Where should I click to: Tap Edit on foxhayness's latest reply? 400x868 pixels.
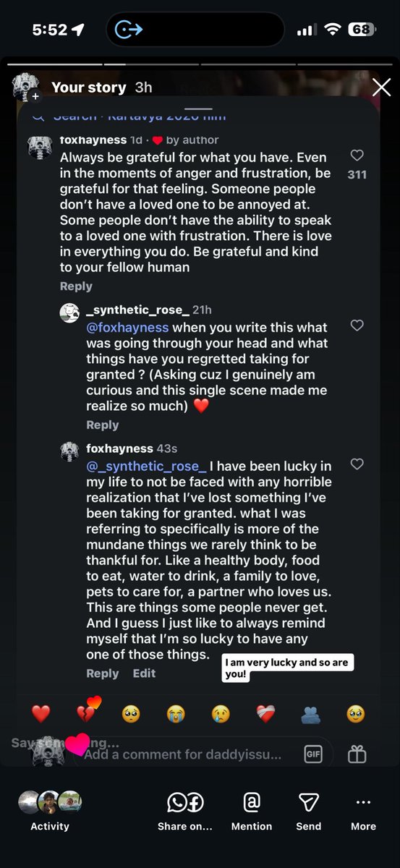tap(144, 673)
